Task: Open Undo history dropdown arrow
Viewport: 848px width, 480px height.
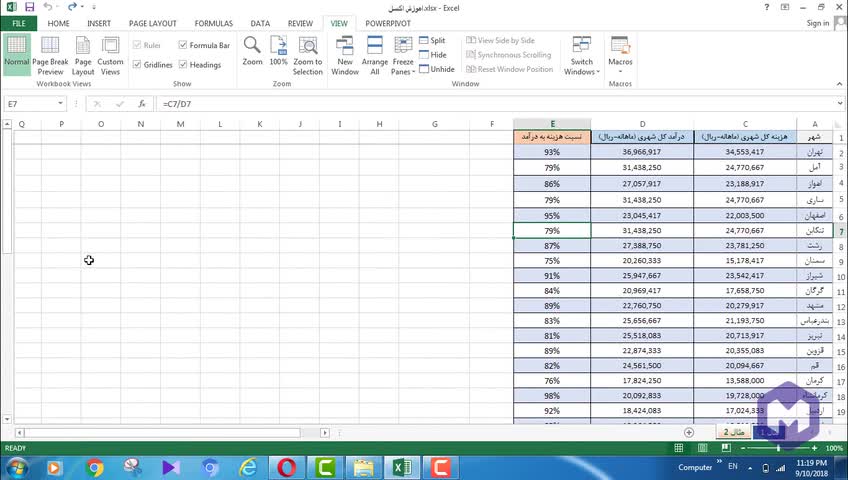Action: click(x=57, y=7)
